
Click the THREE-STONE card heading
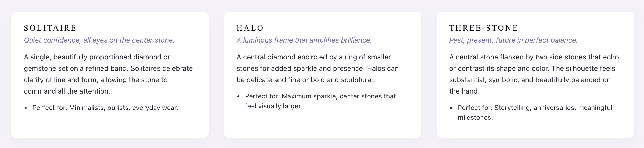click(484, 28)
